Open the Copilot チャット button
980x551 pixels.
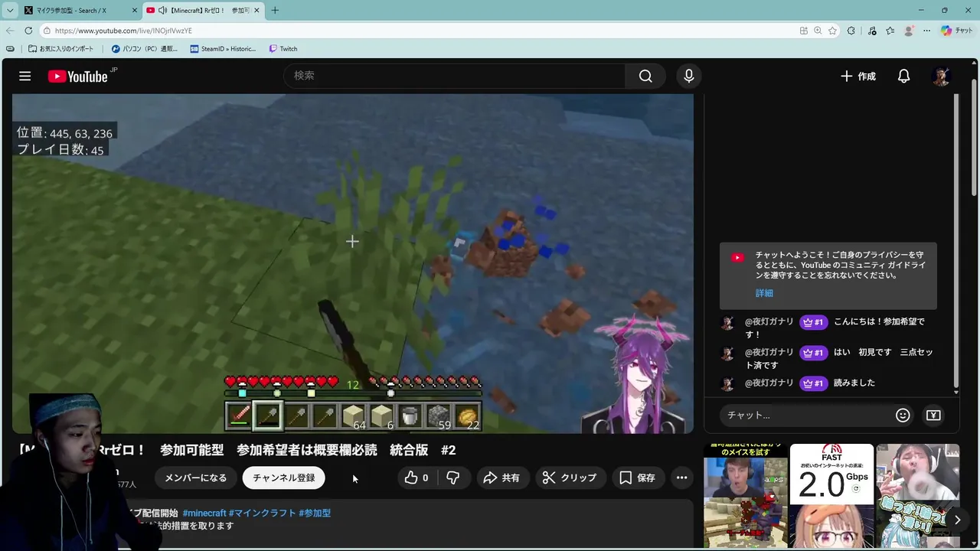pos(957,31)
